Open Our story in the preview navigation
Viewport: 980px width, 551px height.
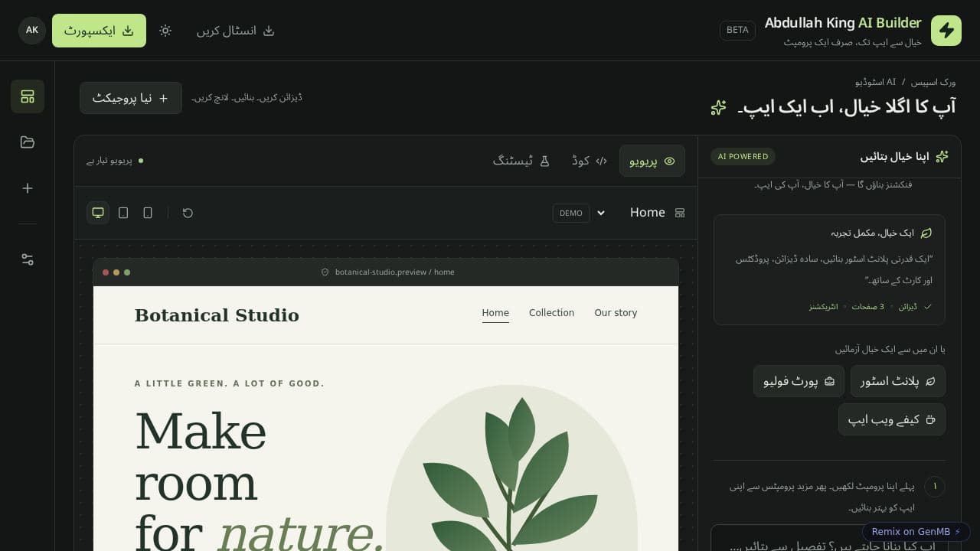point(616,312)
